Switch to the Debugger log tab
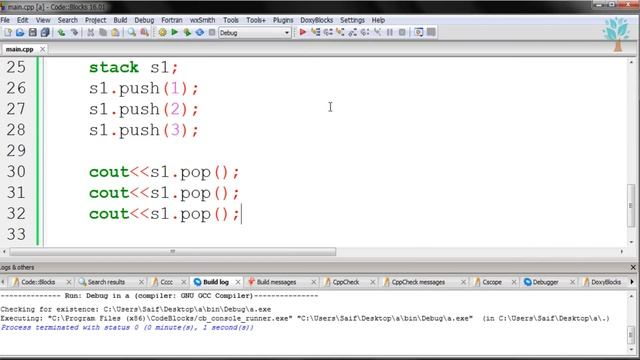Image resolution: width=640 pixels, height=360 pixels. pyautogui.click(x=545, y=282)
